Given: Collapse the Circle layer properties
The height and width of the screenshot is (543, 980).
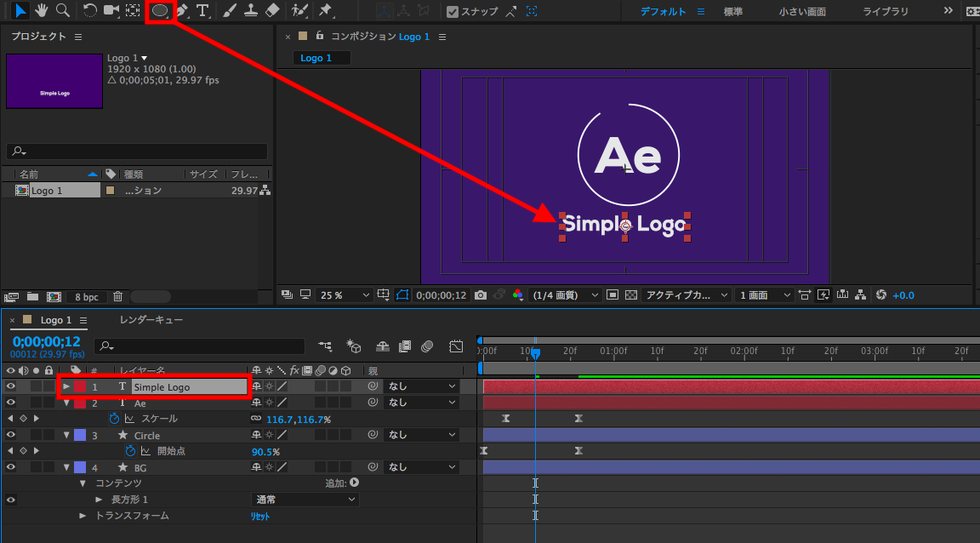Looking at the screenshot, I should pyautogui.click(x=66, y=436).
